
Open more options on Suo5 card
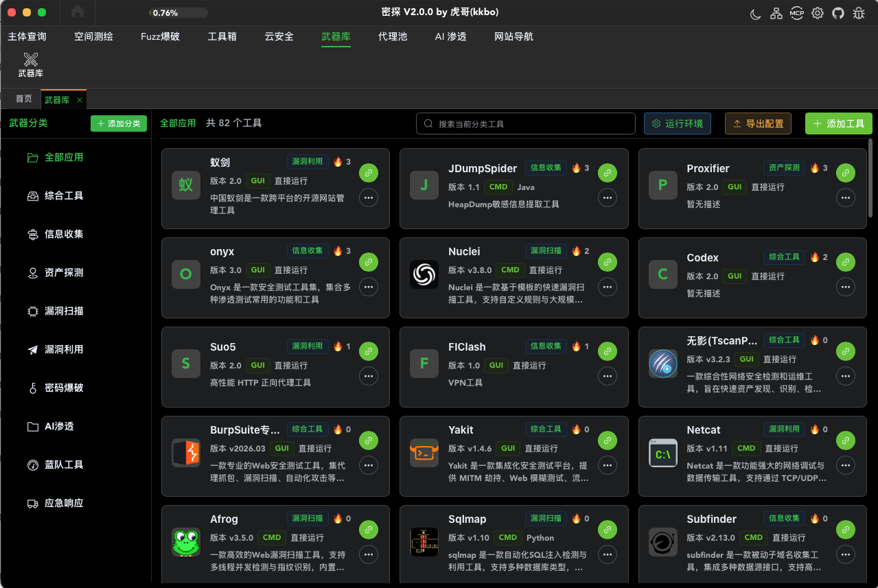(x=369, y=376)
